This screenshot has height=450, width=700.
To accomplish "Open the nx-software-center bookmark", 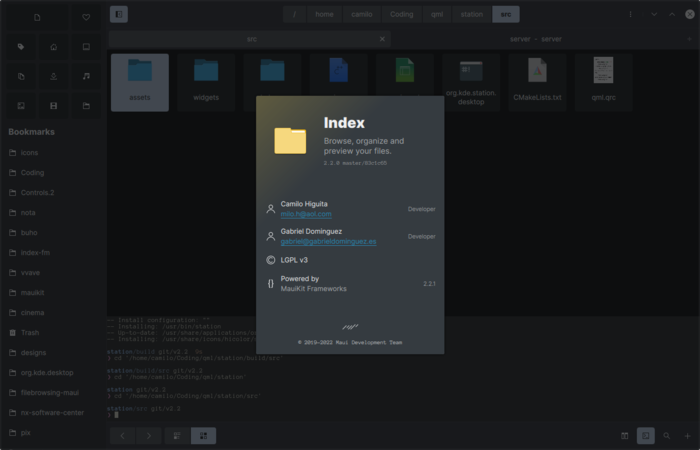I will pos(54,412).
